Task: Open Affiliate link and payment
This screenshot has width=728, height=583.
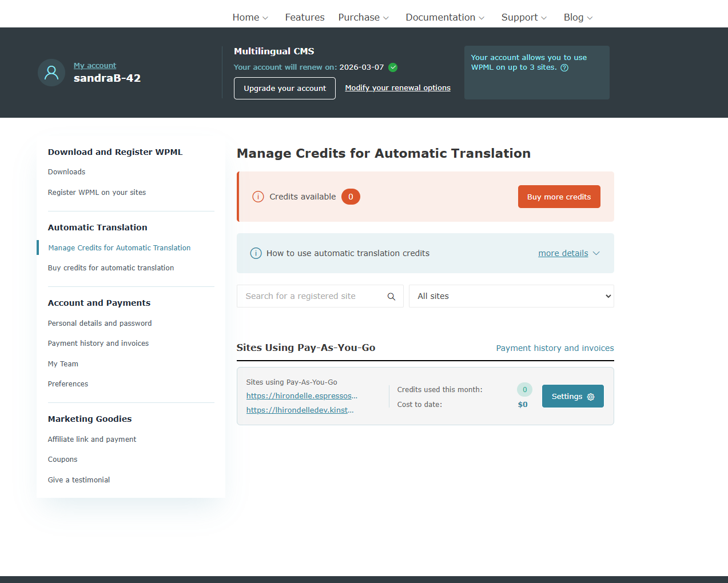Action: [92, 440]
